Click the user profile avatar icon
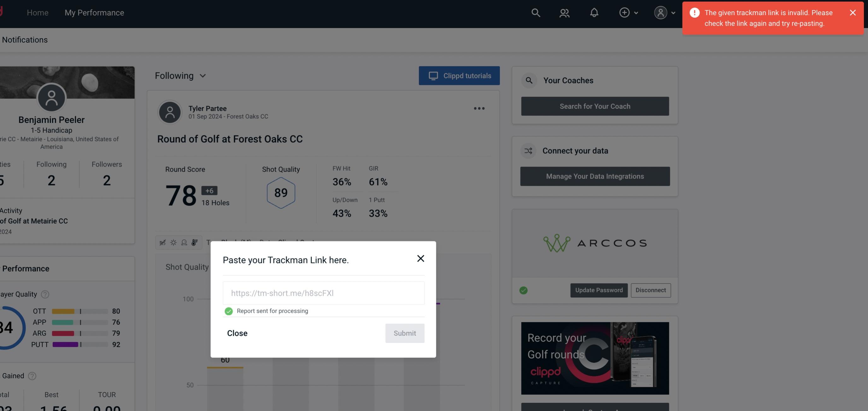868x411 pixels. tap(659, 12)
